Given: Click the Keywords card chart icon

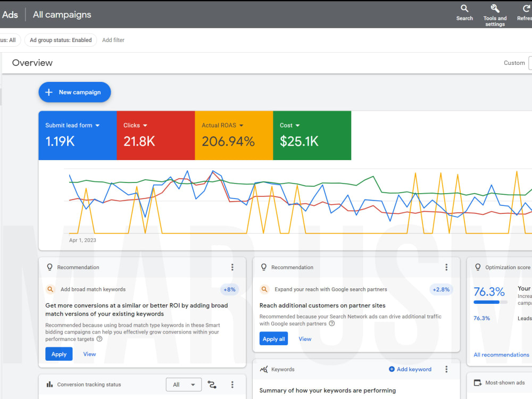Looking at the screenshot, I should tap(264, 369).
